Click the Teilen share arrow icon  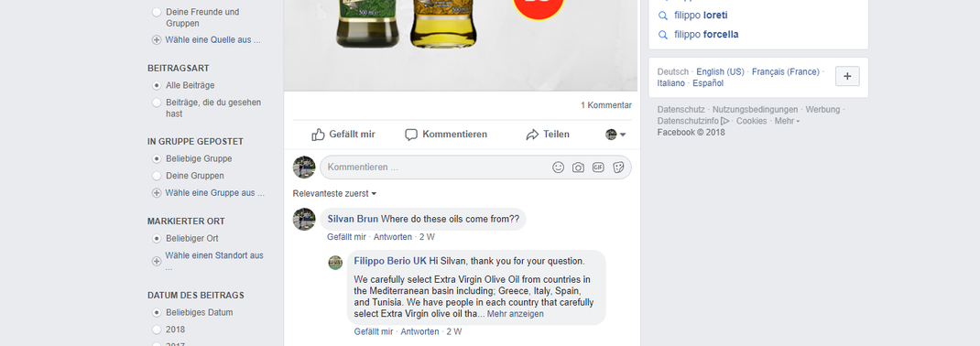pyautogui.click(x=532, y=135)
